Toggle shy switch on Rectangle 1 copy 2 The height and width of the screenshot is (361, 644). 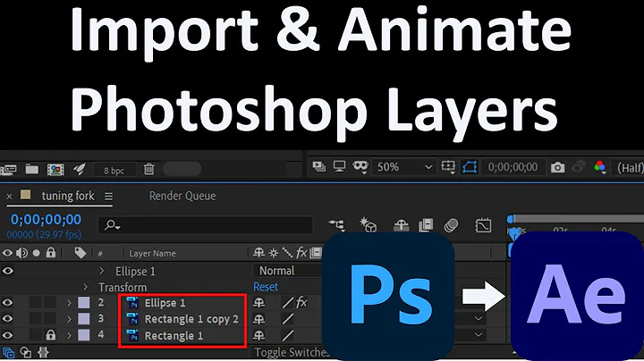pos(258,319)
